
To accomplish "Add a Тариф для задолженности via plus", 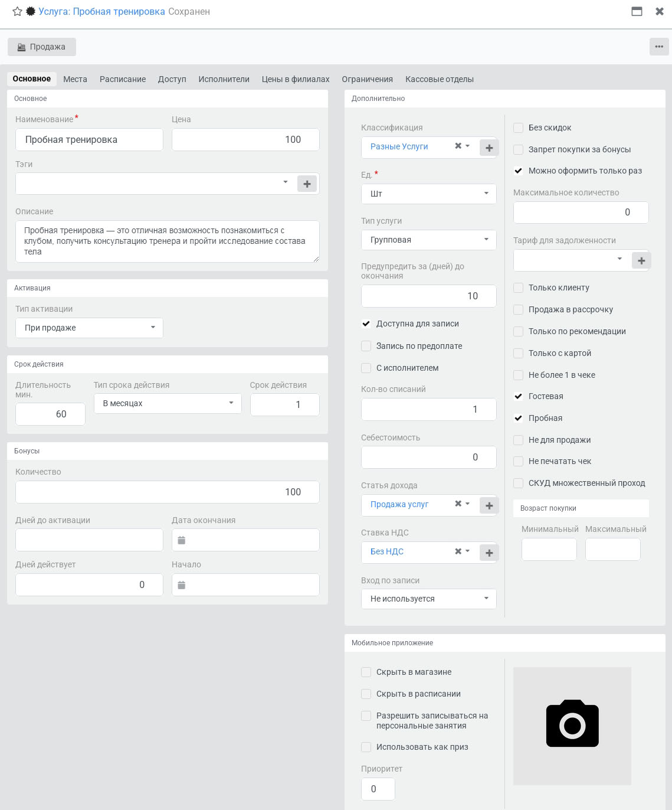I will coord(641,261).
